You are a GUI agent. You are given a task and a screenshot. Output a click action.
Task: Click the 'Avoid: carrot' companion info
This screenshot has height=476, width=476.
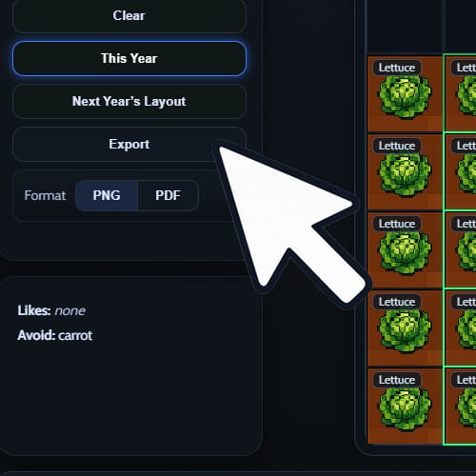tap(55, 335)
